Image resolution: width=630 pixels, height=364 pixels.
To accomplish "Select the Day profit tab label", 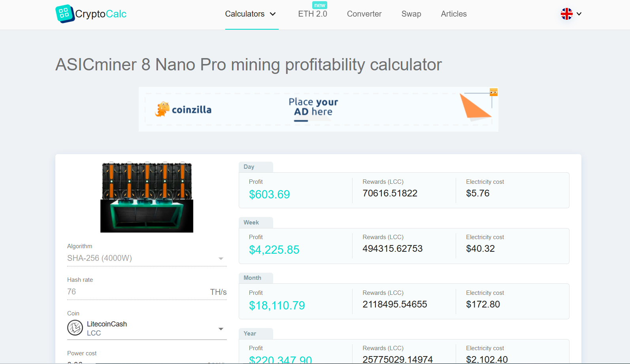I will [249, 167].
